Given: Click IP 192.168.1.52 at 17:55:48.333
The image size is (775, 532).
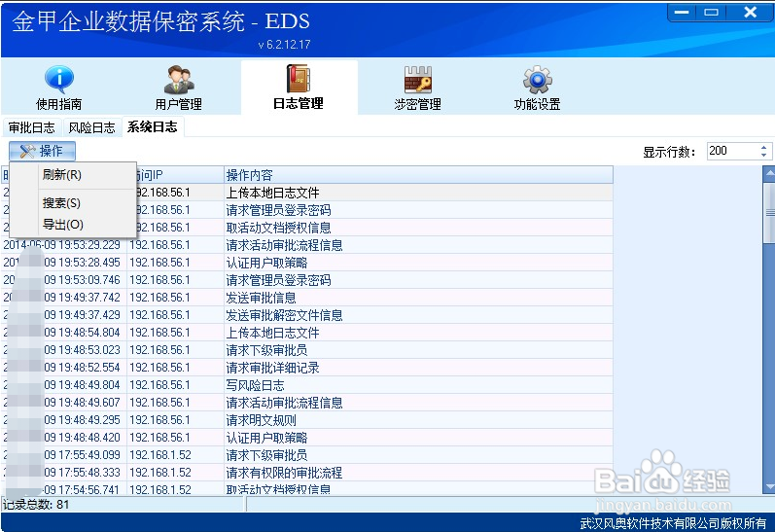Looking at the screenshot, I should pyautogui.click(x=160, y=473).
